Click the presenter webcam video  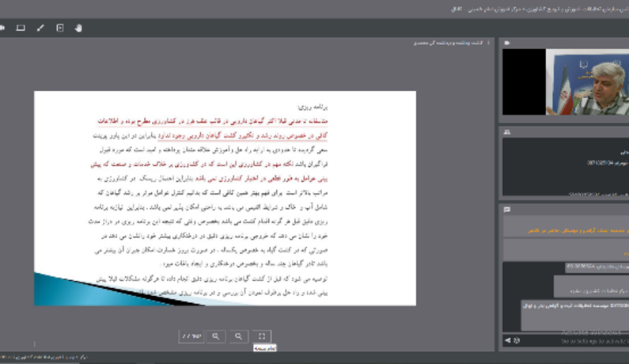[587, 82]
